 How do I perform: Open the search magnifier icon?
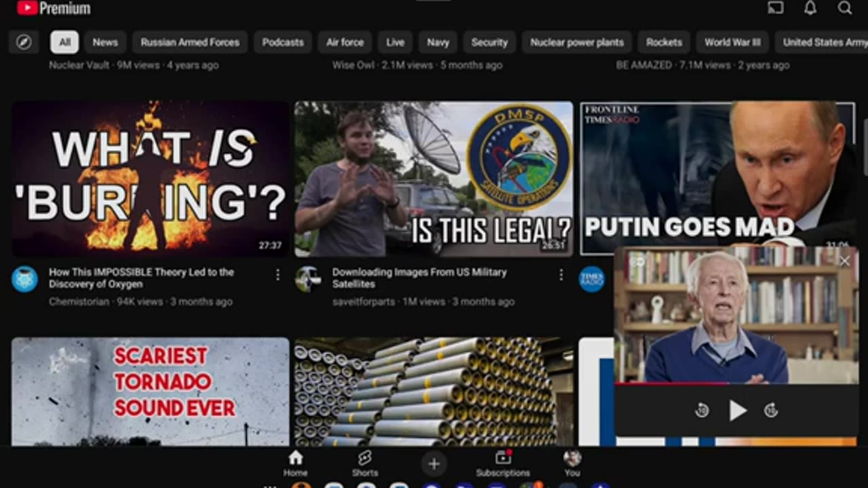(x=845, y=7)
